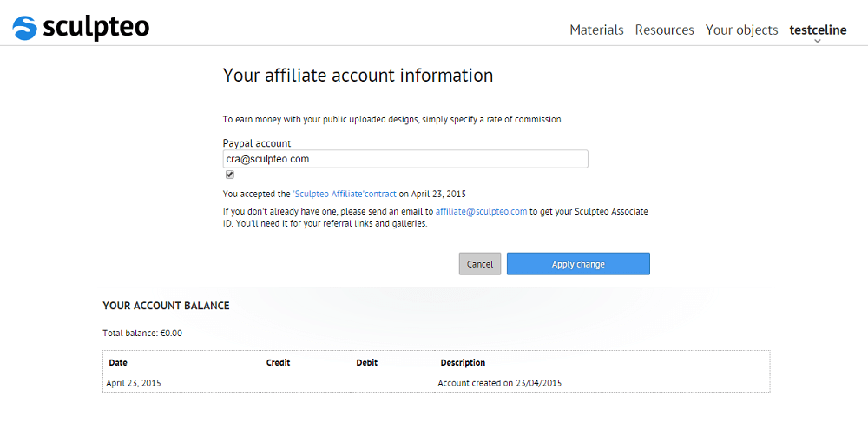Image resolution: width=868 pixels, height=436 pixels.
Task: Open the Resources menu
Action: tap(664, 30)
